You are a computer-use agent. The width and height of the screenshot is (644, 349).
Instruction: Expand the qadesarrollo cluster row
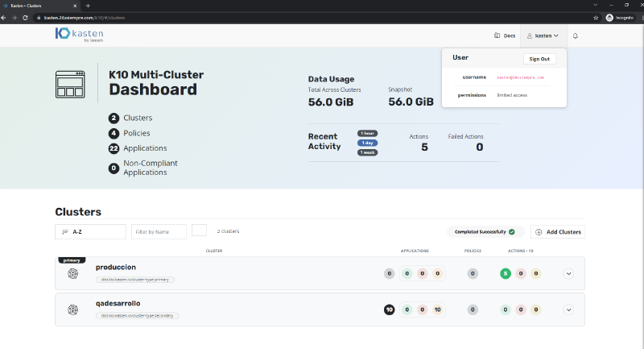[x=568, y=310]
